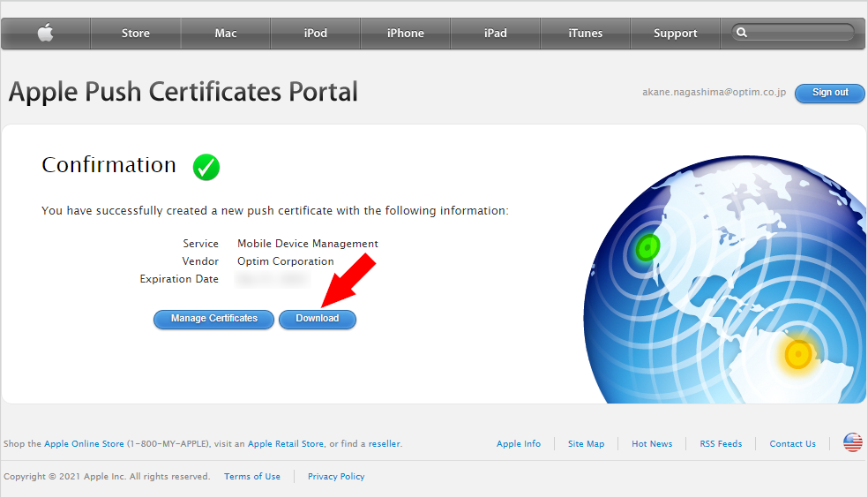
Task: Click the Apple Push Certificates Portal heading
Action: tap(183, 92)
